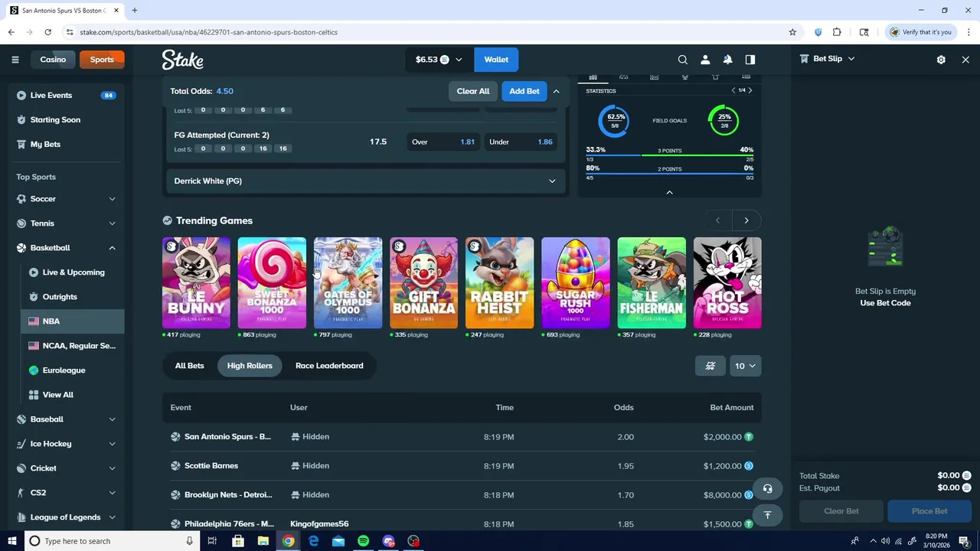Open Spotify in Windows taskbar
980x551 pixels.
363,541
